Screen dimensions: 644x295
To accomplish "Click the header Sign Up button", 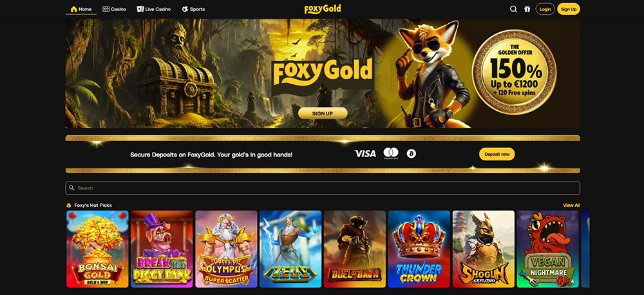I will [569, 9].
